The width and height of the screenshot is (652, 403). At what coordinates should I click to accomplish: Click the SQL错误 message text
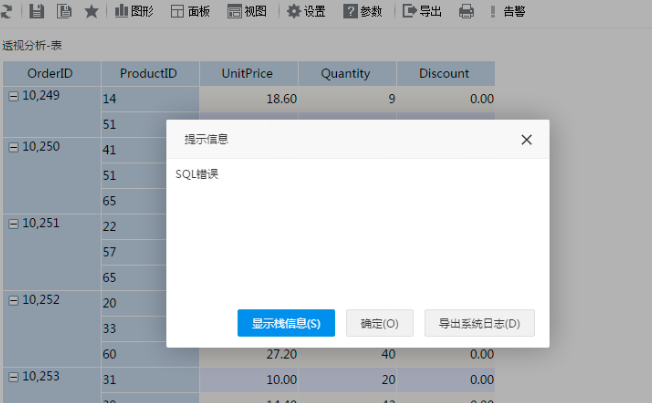point(197,174)
